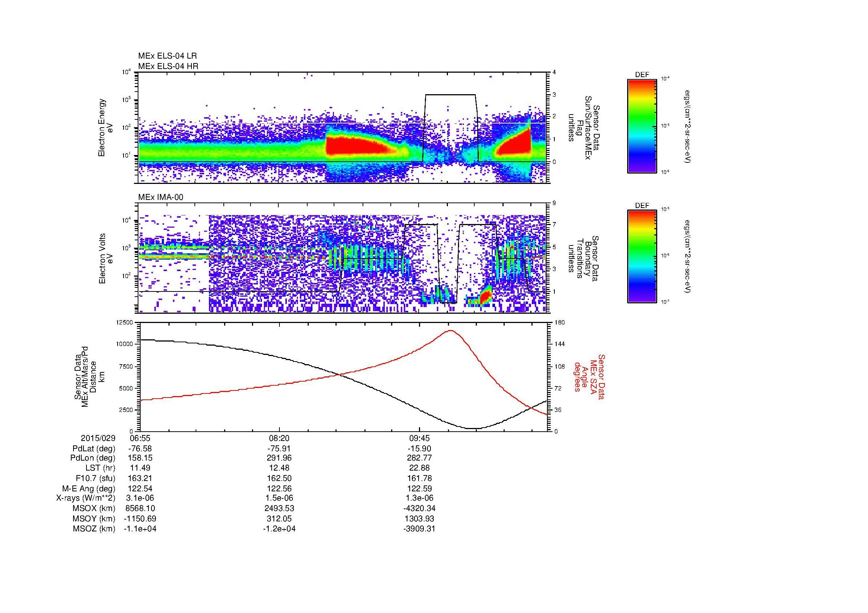
Task: Click the M-E Ang value 122.56
Action: pos(279,489)
